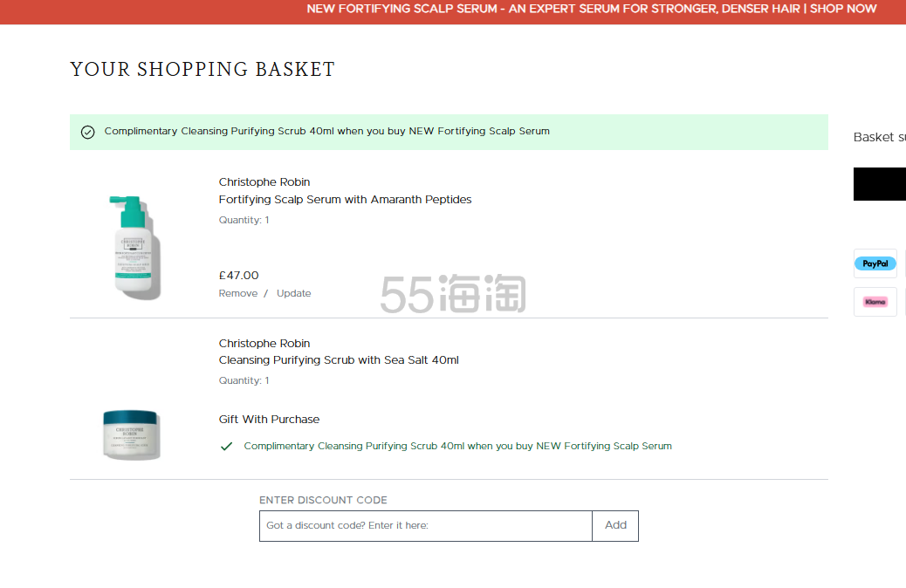Click the Shop Now promo banner at top
This screenshot has width=906, height=588.
[x=591, y=10]
